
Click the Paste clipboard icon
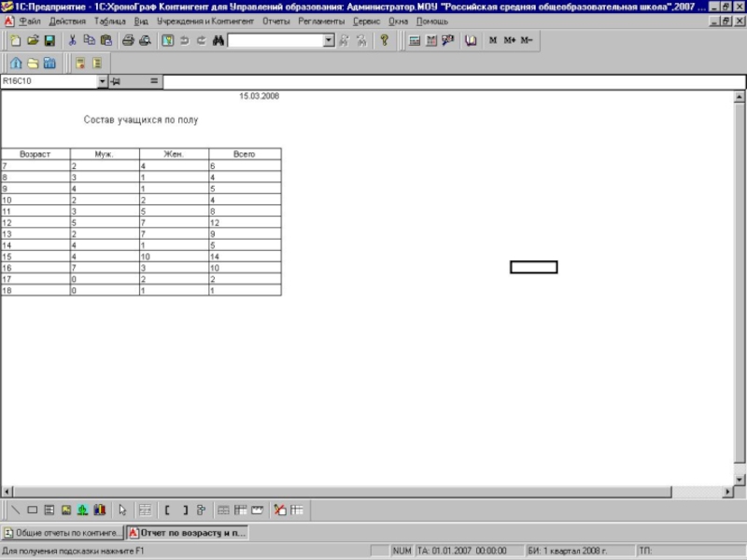click(106, 41)
